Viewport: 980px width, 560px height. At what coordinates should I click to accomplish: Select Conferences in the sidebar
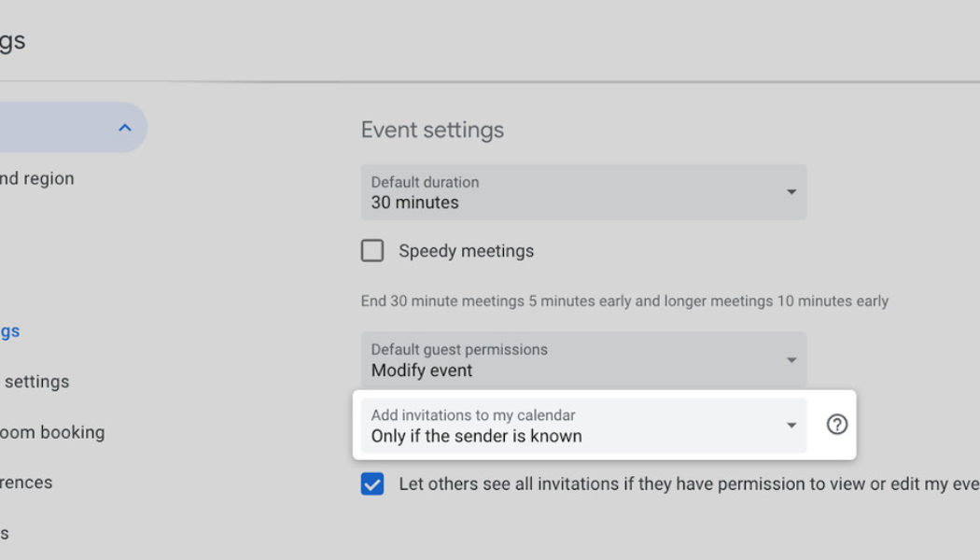point(25,483)
